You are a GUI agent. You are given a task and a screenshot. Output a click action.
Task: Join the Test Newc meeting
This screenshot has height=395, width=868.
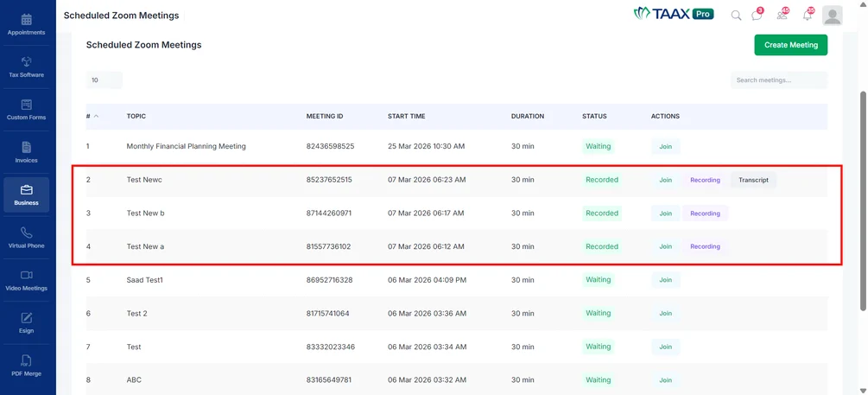[665, 180]
